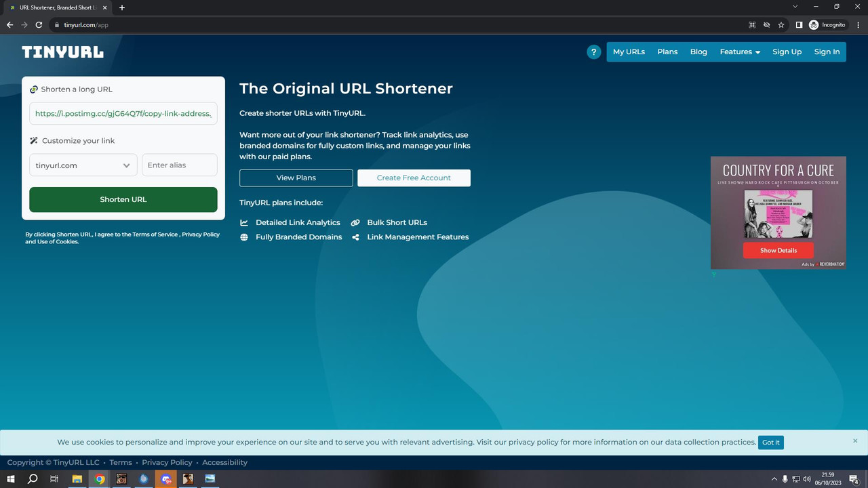Click the TinyURL logo
The width and height of the screenshot is (868, 488).
62,52
